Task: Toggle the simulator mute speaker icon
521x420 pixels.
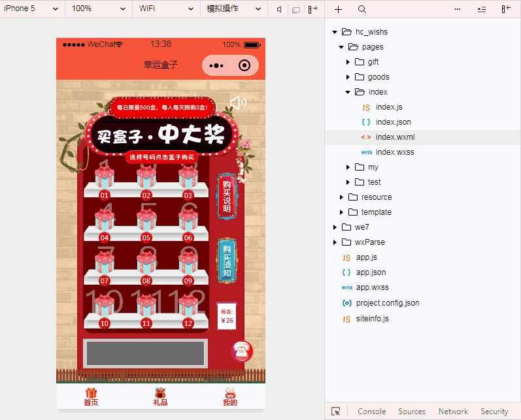Action: click(279, 9)
